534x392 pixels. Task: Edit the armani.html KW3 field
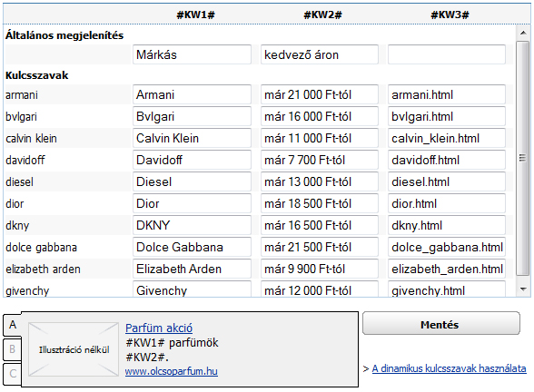(447, 94)
